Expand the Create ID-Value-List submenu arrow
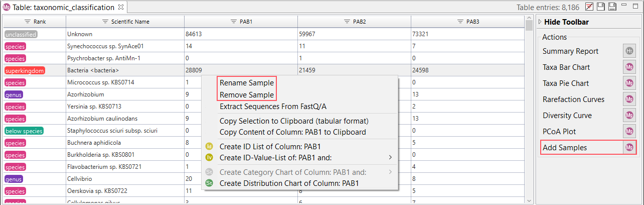The height and width of the screenshot is (205, 644). (390, 158)
